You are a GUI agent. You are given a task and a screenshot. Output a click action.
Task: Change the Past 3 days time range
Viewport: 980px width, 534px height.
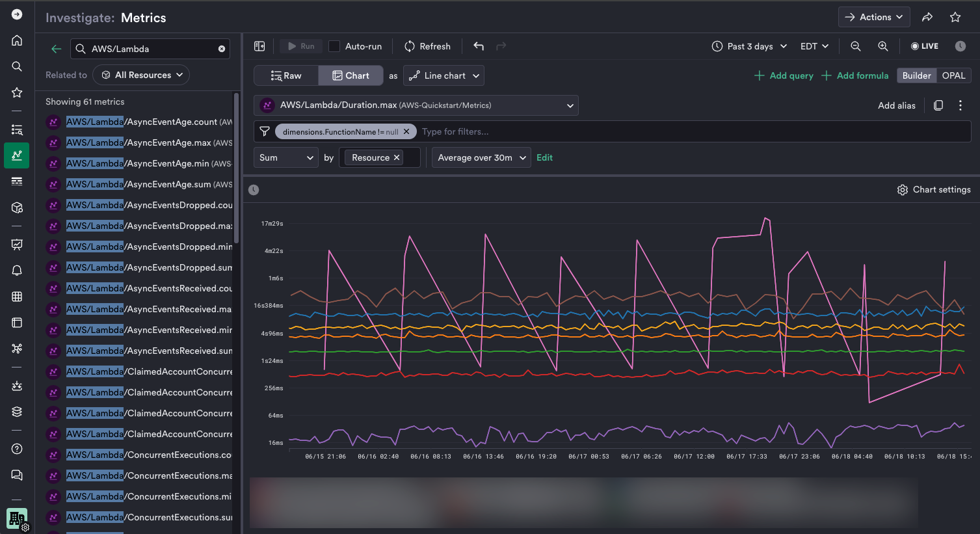pyautogui.click(x=749, y=46)
